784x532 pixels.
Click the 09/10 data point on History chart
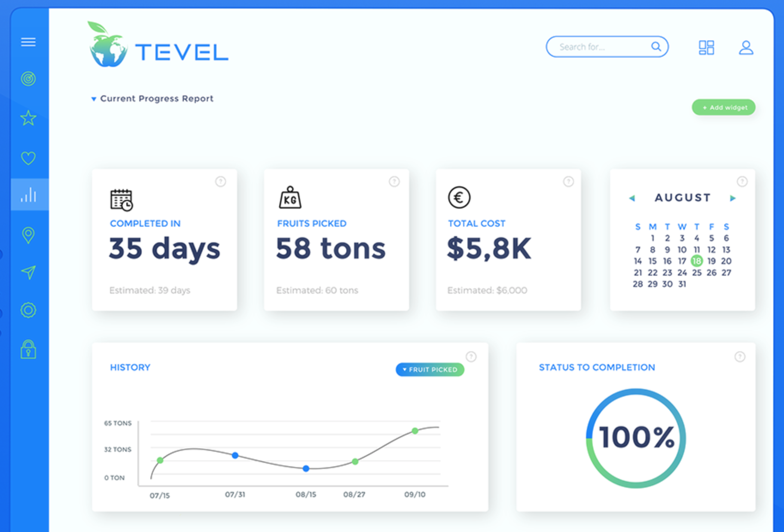coord(415,431)
